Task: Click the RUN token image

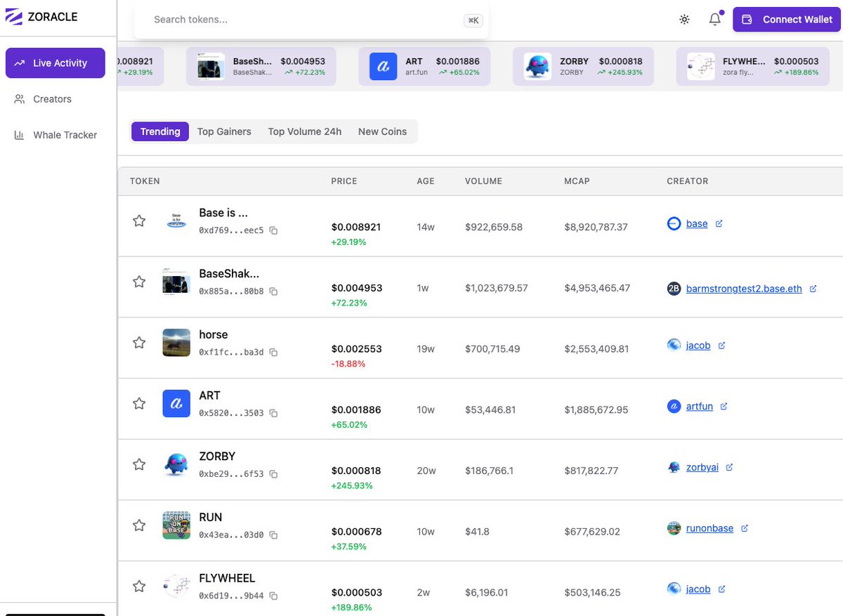Action: pos(176,525)
